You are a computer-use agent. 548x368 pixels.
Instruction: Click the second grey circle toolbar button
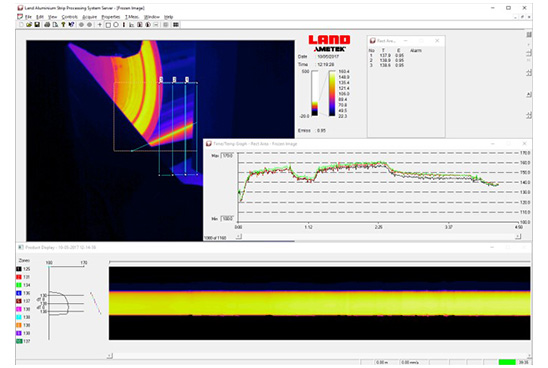89,24
